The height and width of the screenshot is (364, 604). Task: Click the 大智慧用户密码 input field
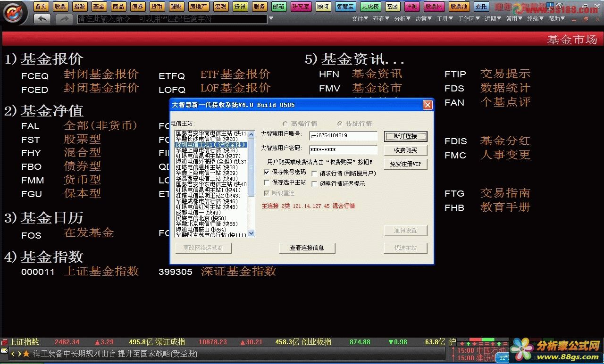[344, 150]
